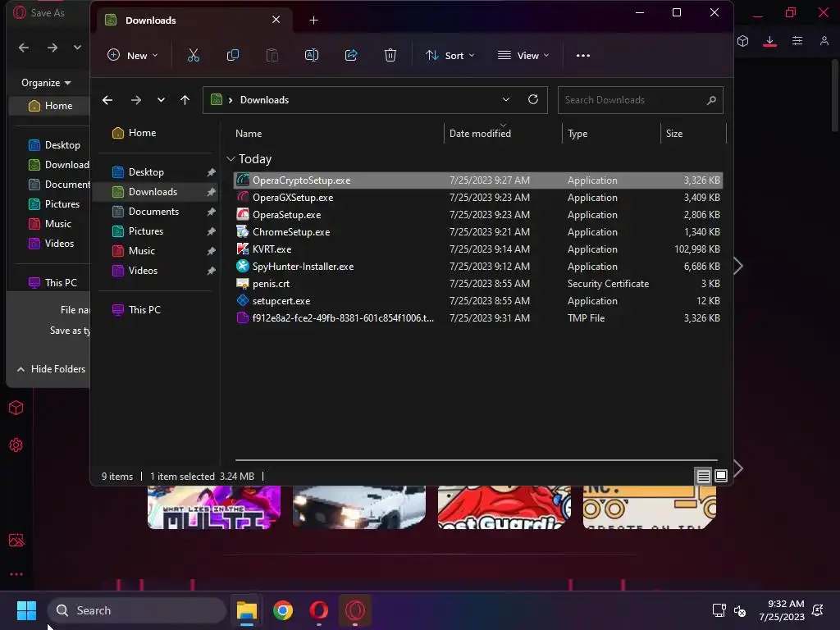This screenshot has height=630, width=840.
Task: Open the Sort dropdown menu
Action: [x=450, y=55]
